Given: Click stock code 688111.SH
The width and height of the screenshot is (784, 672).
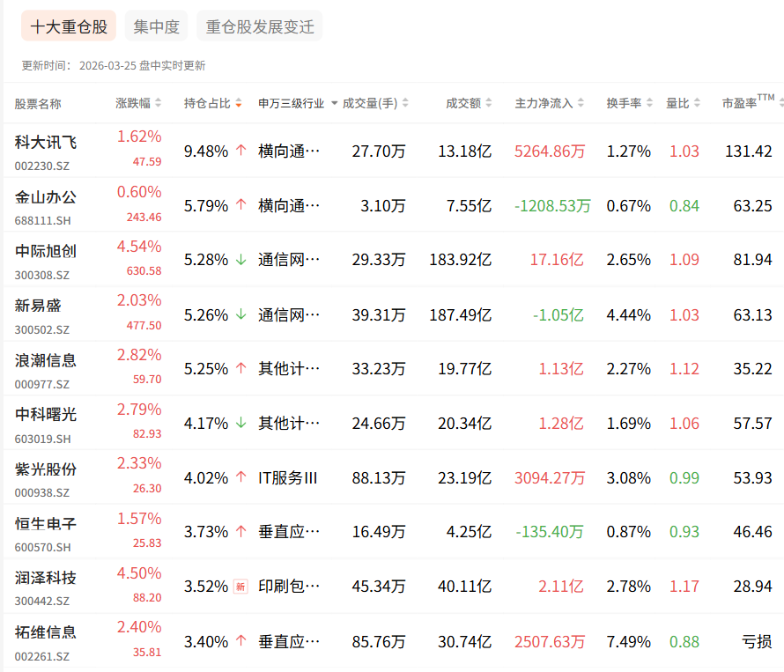Looking at the screenshot, I should [x=42, y=220].
